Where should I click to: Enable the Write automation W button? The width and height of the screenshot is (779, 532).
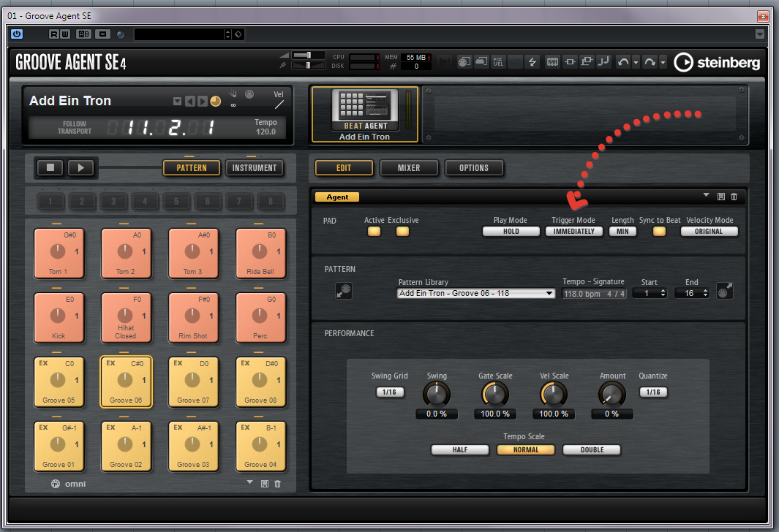64,34
